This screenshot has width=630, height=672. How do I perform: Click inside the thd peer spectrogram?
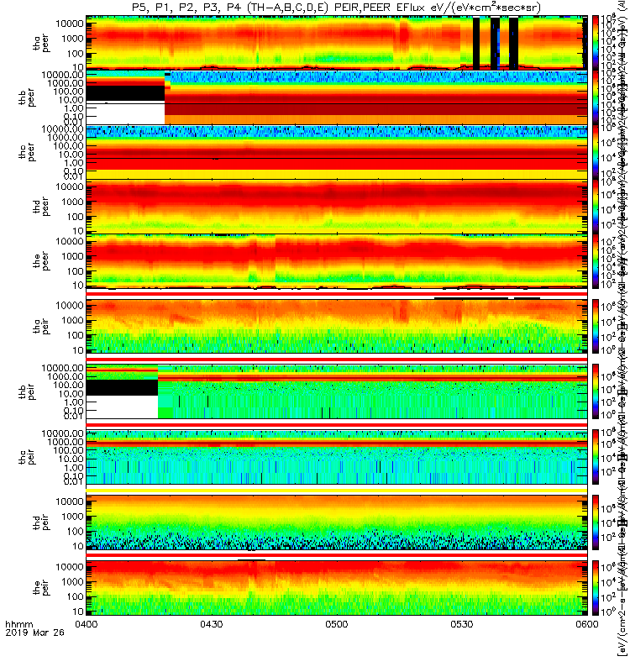pos(337,207)
